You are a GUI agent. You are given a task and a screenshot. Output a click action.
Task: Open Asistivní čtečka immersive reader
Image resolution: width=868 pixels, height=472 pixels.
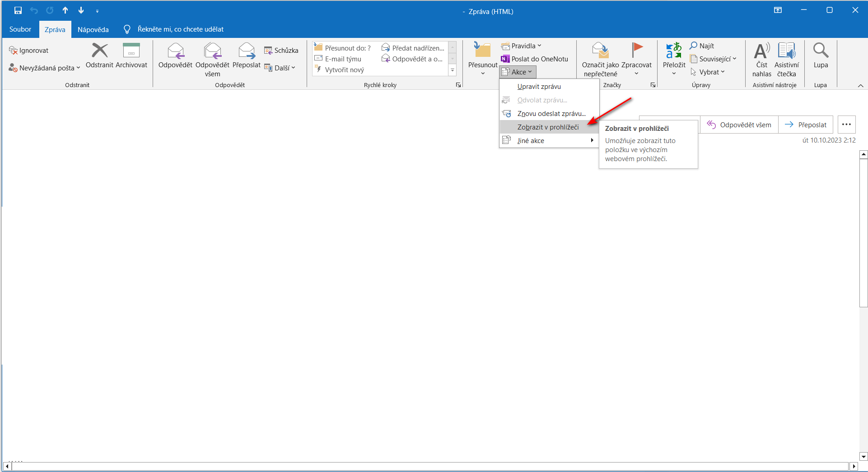[x=787, y=59]
